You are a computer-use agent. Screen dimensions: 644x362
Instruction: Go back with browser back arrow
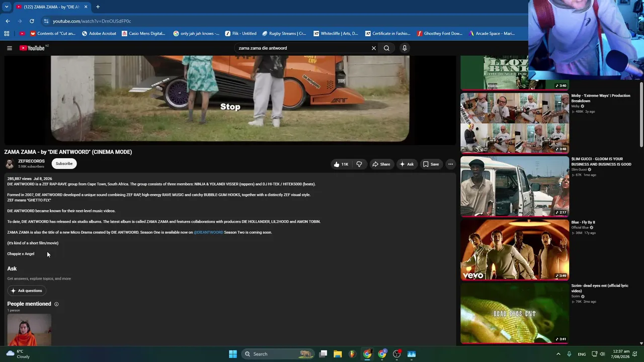tap(8, 21)
